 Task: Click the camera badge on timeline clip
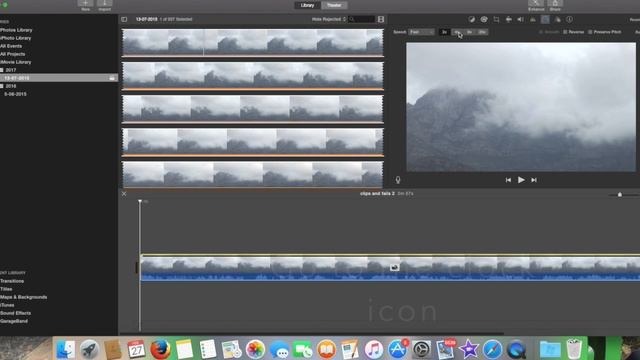(x=394, y=267)
